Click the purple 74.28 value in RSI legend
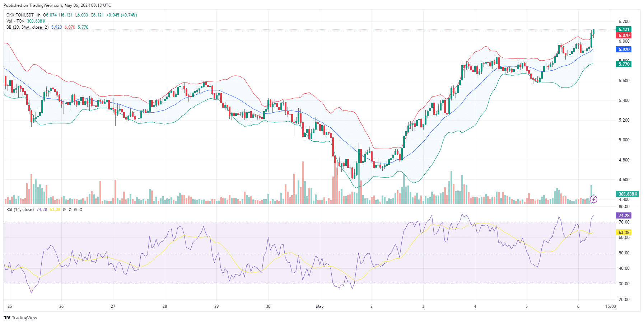The height and width of the screenshot is (324, 644). coord(42,210)
